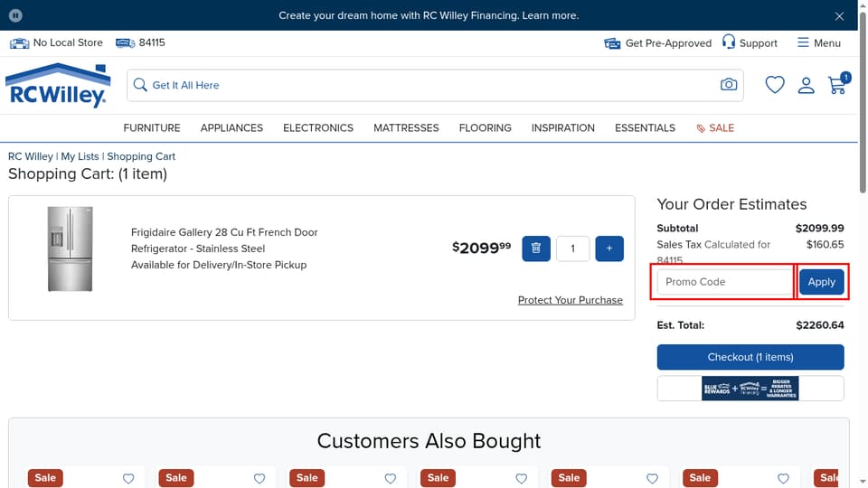The height and width of the screenshot is (488, 868).
Task: Open the Inspiration menu
Action: (563, 127)
